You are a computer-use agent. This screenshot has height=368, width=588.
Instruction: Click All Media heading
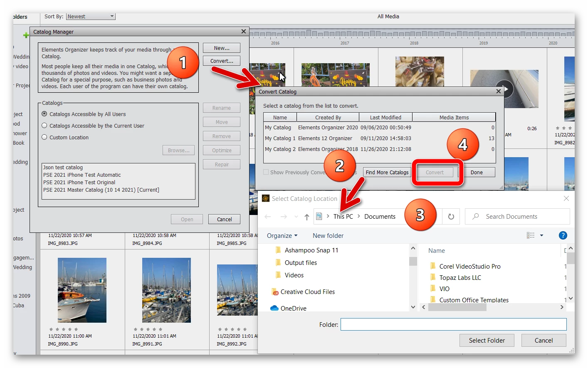click(x=388, y=17)
